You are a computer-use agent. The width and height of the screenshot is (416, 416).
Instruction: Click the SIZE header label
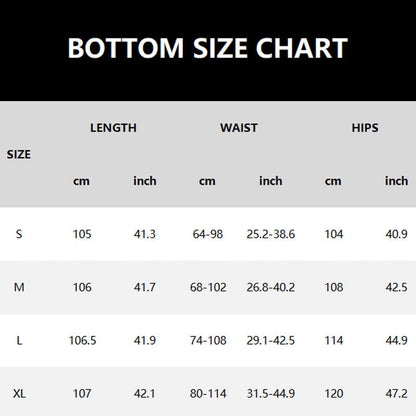(19, 154)
